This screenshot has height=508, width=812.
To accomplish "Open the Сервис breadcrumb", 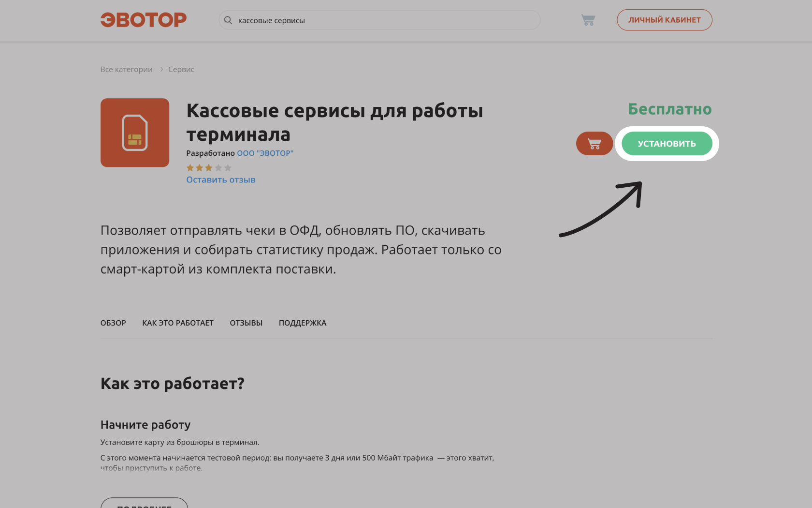I will 181,69.
